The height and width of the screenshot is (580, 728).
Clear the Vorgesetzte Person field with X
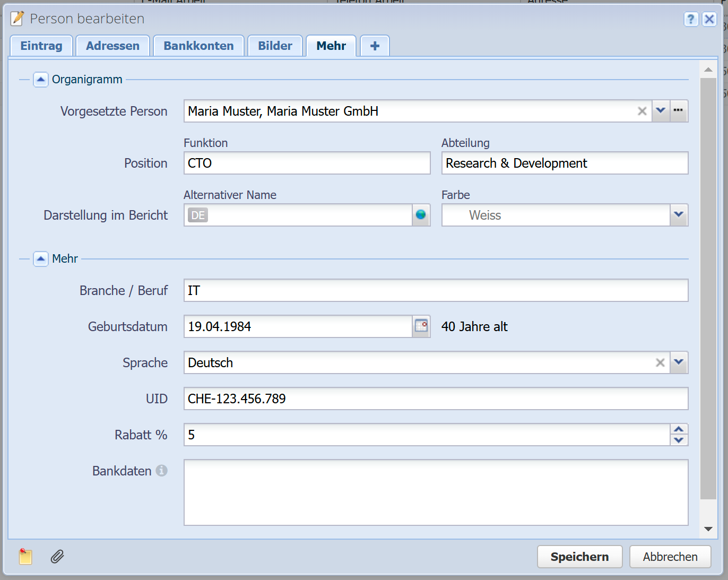[x=642, y=111]
